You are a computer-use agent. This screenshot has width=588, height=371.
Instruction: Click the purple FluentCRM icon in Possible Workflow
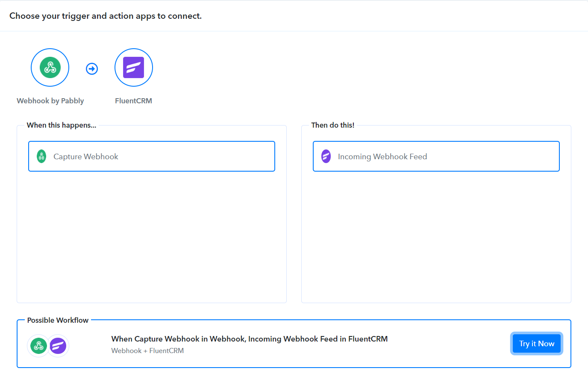point(58,346)
